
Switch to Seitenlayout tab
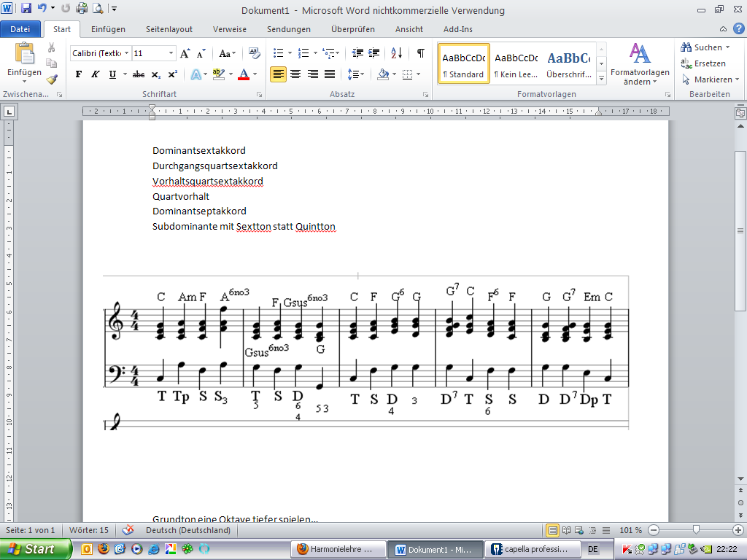coord(169,29)
